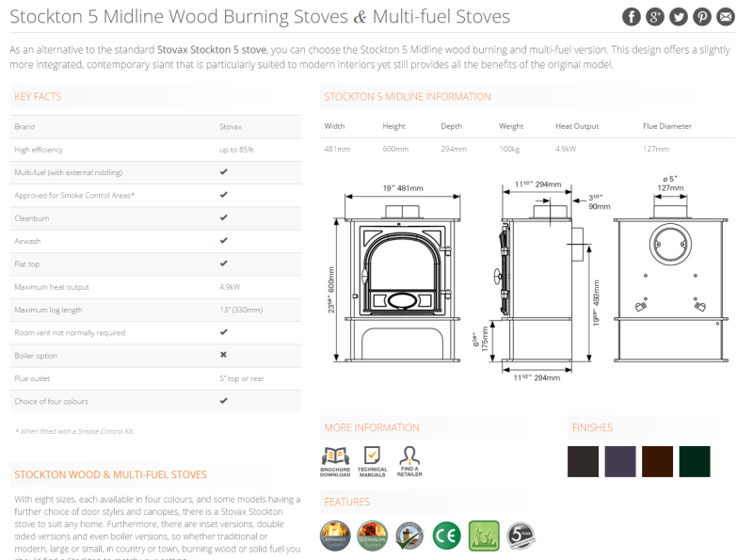Click the CE mark badge
The height and width of the screenshot is (560, 753).
(x=446, y=536)
